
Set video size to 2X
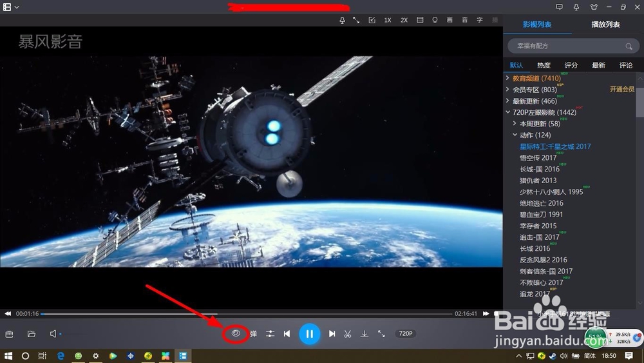click(404, 20)
